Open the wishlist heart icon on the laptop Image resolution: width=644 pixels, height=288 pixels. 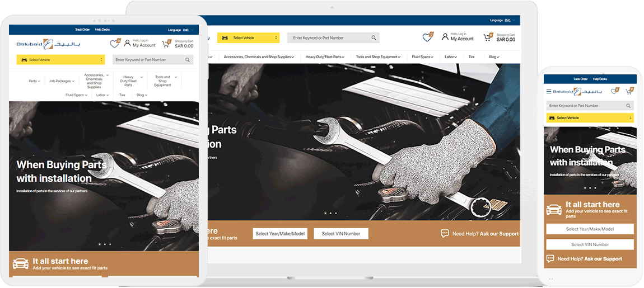click(427, 37)
